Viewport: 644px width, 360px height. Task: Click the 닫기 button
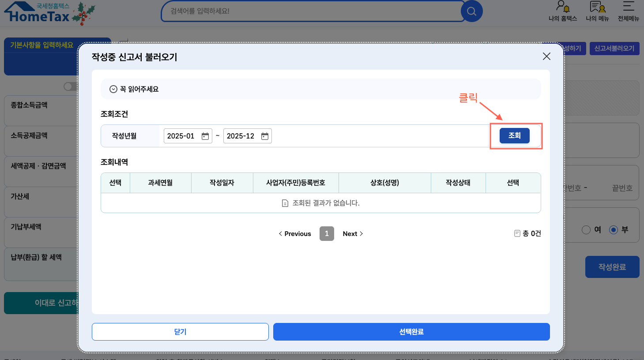(x=180, y=332)
